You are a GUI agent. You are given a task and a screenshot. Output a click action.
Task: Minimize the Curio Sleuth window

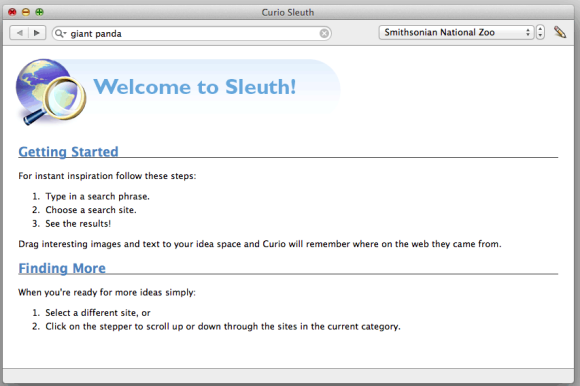tap(26, 12)
